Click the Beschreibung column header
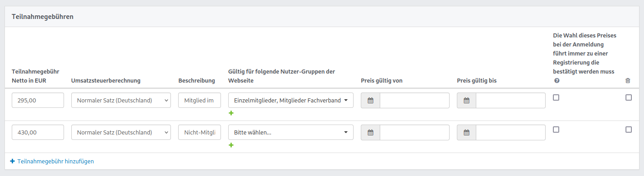Viewport: 644px width, 176px height. point(197,81)
